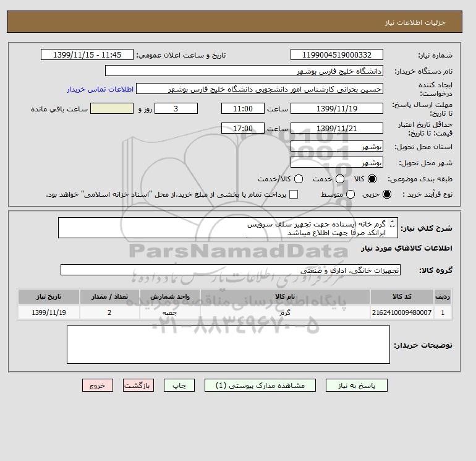Click the price validity date 1399/11/21 field
Image resolution: width=476 pixels, height=461 pixels.
(337, 128)
